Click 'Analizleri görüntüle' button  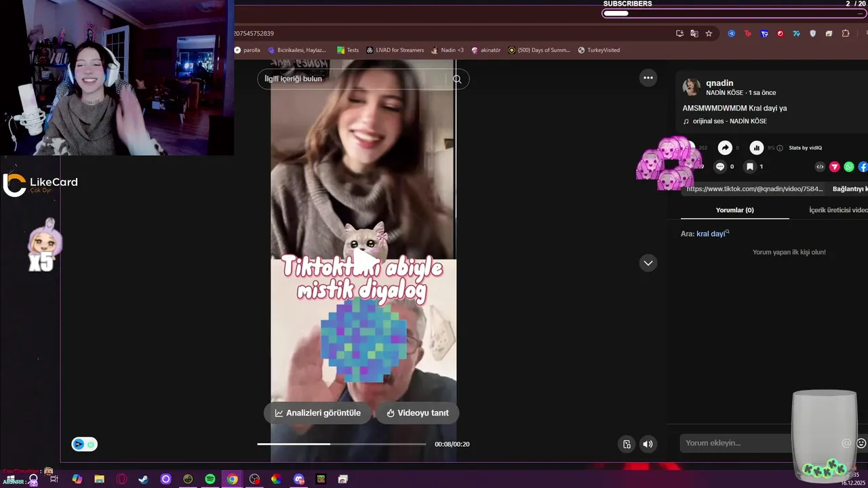(x=317, y=413)
